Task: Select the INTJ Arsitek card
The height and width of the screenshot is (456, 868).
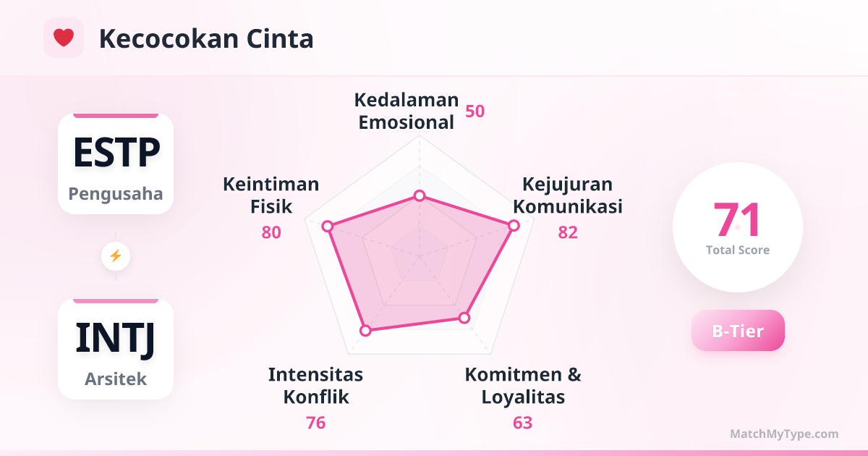Action: [116, 349]
